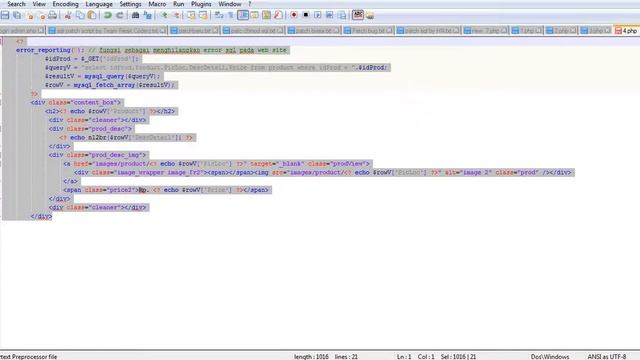Close the sql patch script tab

point(163,31)
